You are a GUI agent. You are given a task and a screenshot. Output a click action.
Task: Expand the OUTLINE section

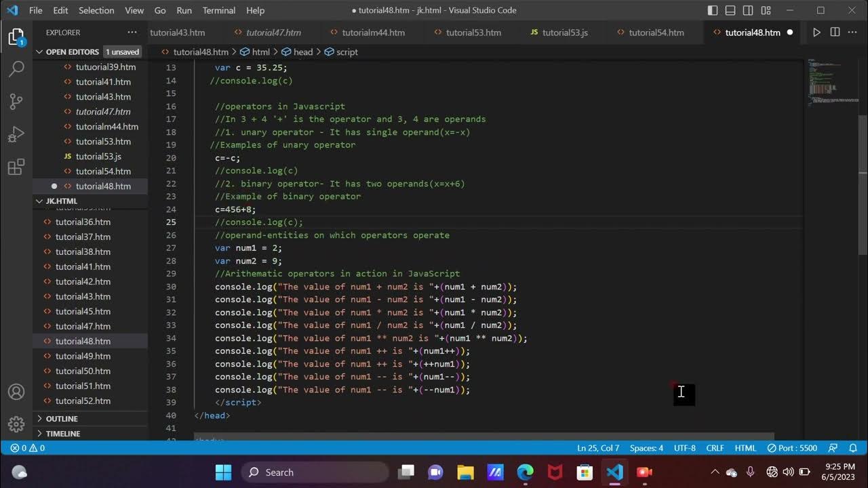[62, 419]
